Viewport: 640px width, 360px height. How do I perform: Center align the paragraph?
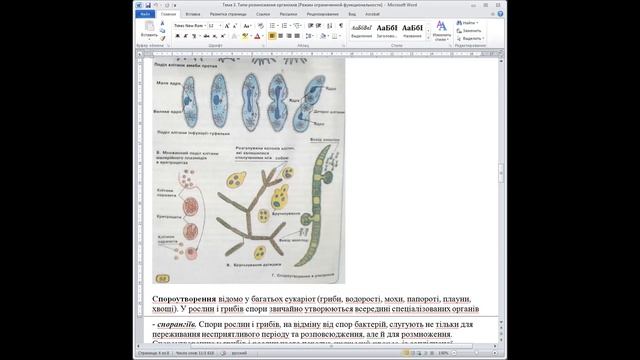(x=280, y=36)
